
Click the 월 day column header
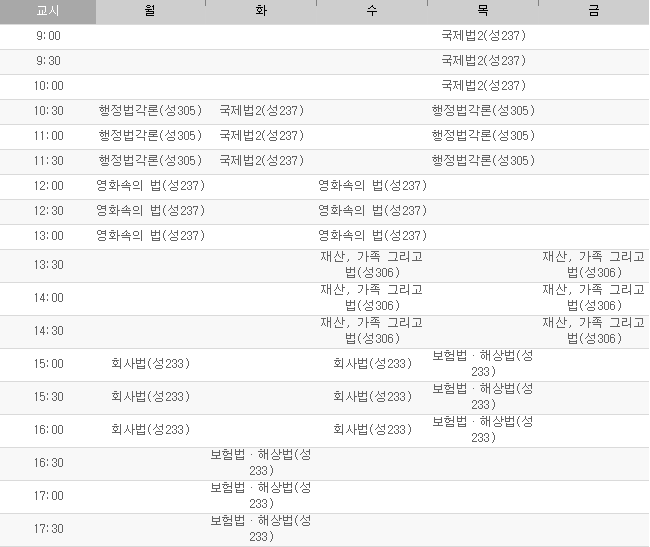150,11
